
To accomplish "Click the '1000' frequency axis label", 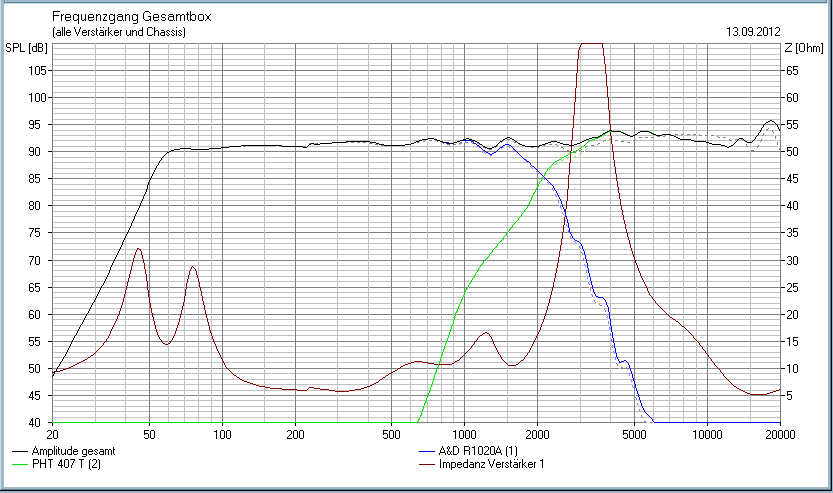I will (464, 435).
